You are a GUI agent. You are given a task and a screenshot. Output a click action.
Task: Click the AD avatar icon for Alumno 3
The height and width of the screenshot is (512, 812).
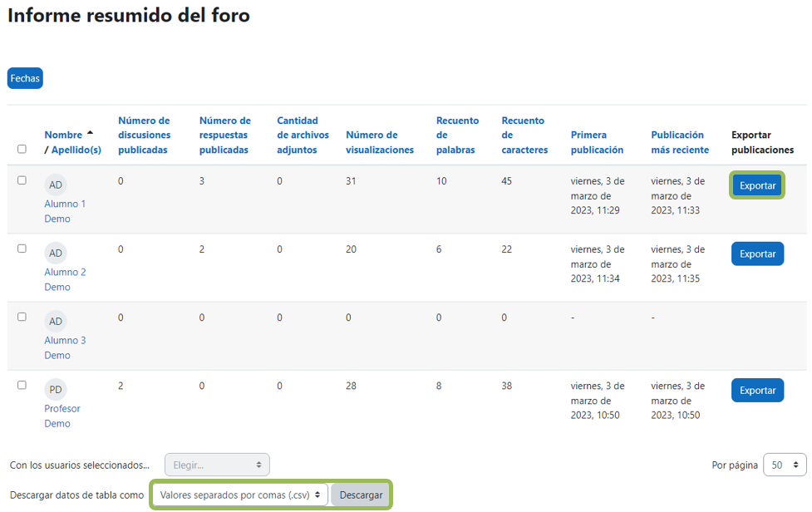56,321
